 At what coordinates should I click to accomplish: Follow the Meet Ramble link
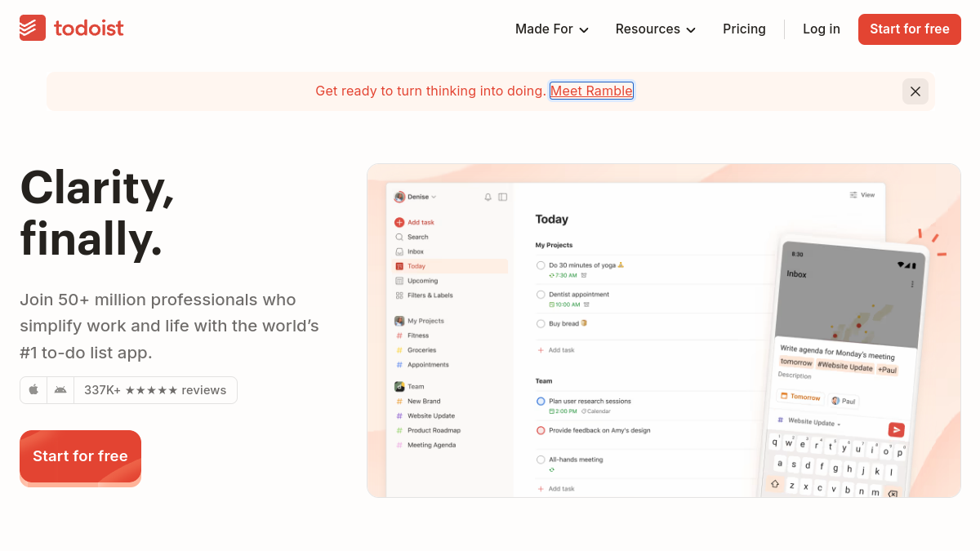click(x=591, y=91)
